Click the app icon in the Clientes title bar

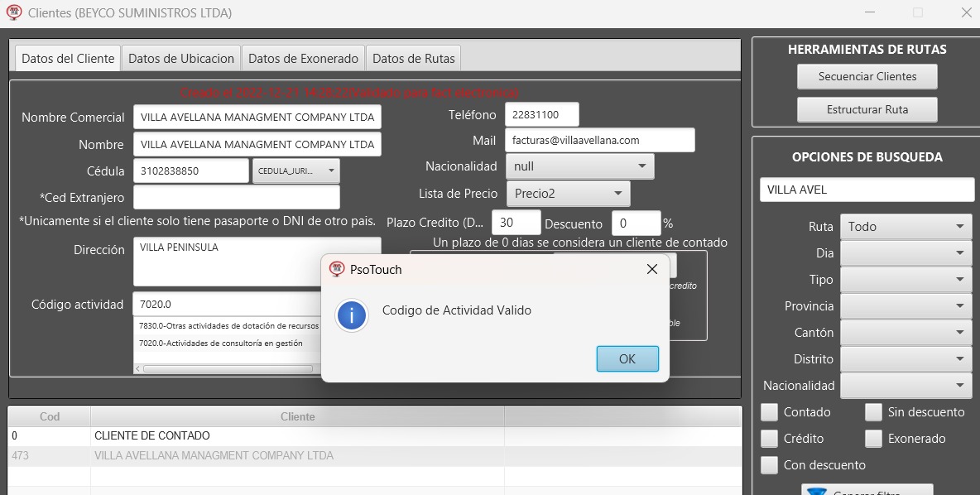tap(14, 12)
